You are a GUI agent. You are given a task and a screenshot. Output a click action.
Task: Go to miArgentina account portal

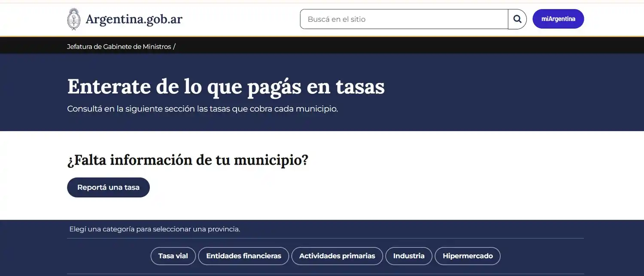coord(558,19)
